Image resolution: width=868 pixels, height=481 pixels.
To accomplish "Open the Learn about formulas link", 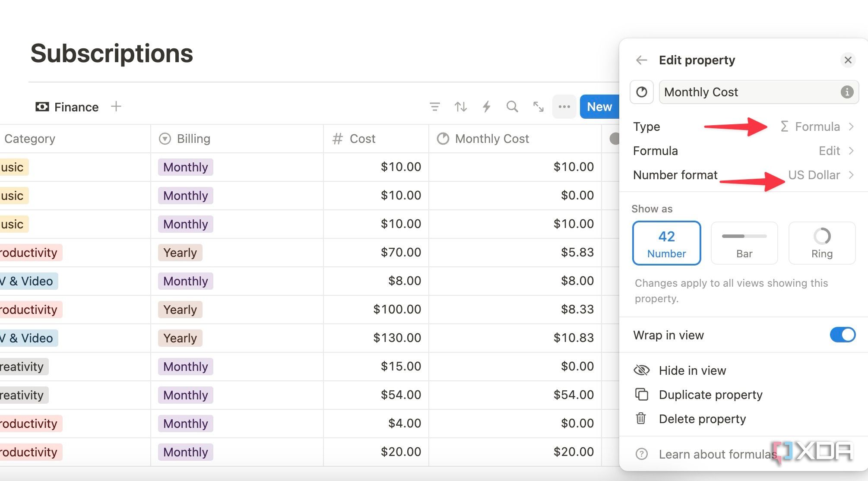I will (x=717, y=454).
